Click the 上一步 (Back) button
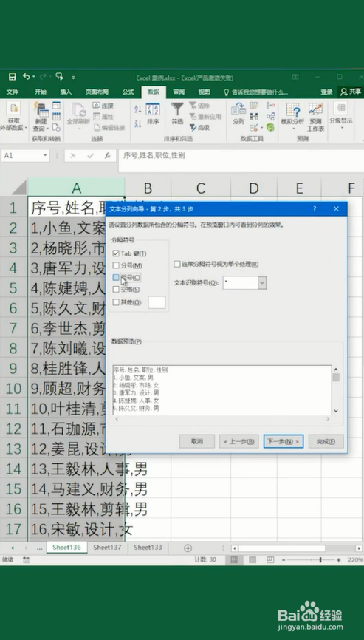This screenshot has width=364, height=640. [239, 441]
